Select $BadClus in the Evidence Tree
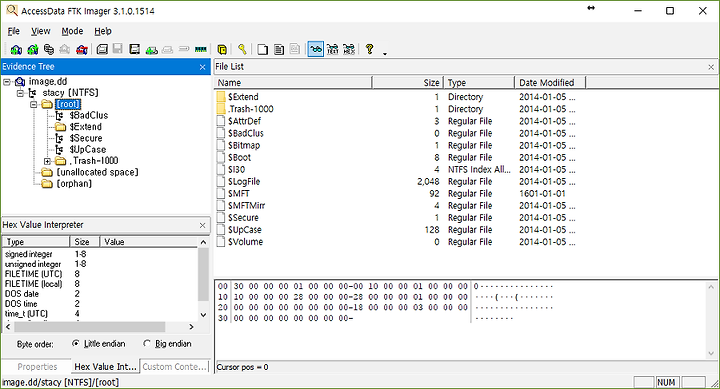This screenshot has width=720, height=389. [89, 115]
